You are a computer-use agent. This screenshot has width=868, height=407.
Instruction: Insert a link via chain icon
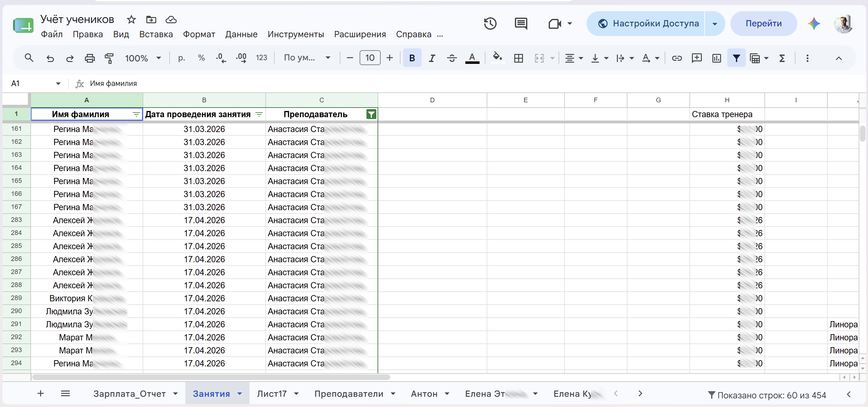[x=677, y=58]
